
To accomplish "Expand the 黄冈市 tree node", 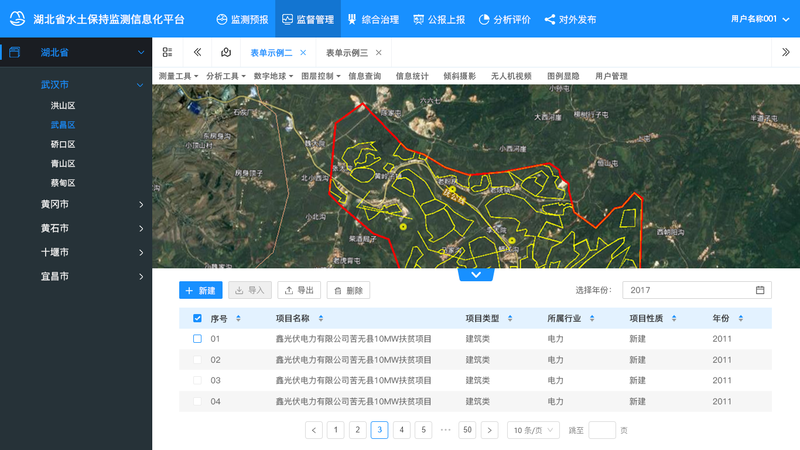I will click(x=141, y=204).
